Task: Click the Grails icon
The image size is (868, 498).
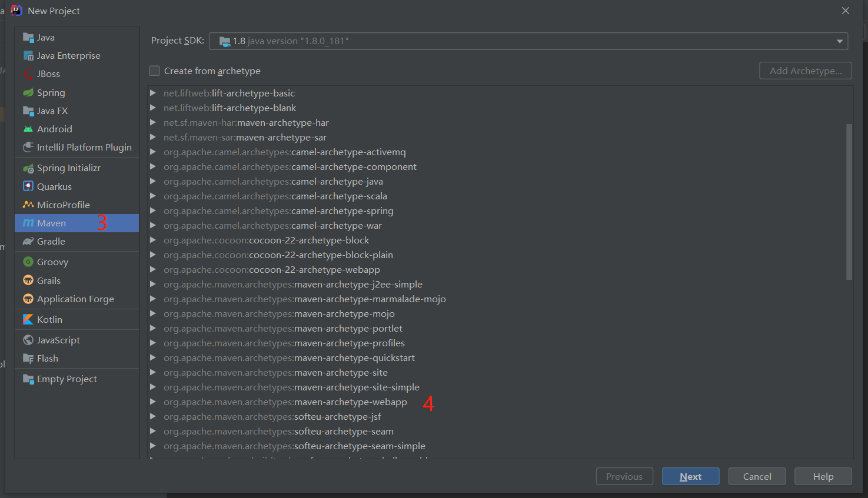Action: pos(28,280)
